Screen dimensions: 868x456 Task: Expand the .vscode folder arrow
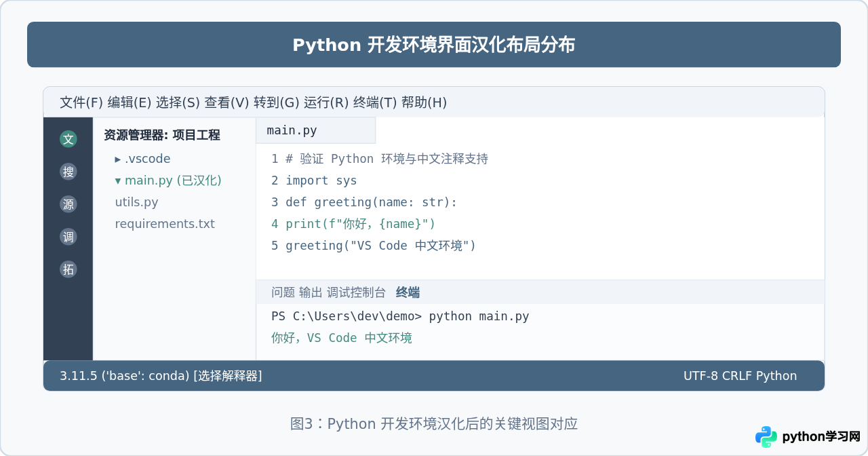point(118,159)
